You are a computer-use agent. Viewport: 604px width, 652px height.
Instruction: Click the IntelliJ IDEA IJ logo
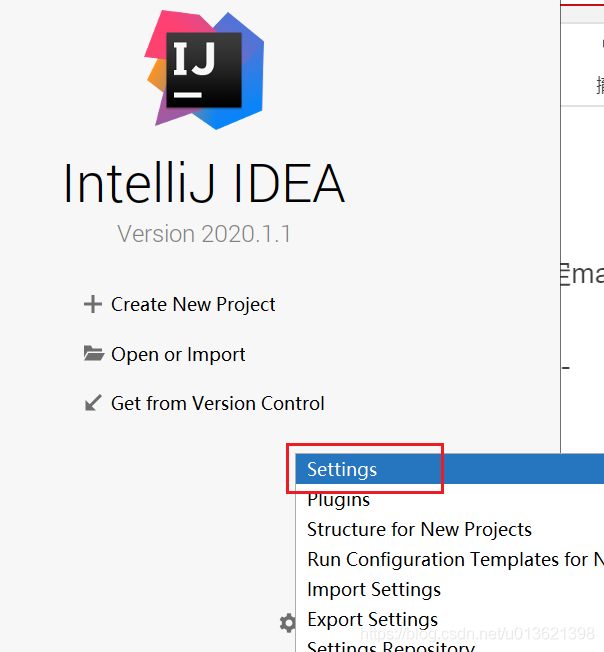point(204,69)
